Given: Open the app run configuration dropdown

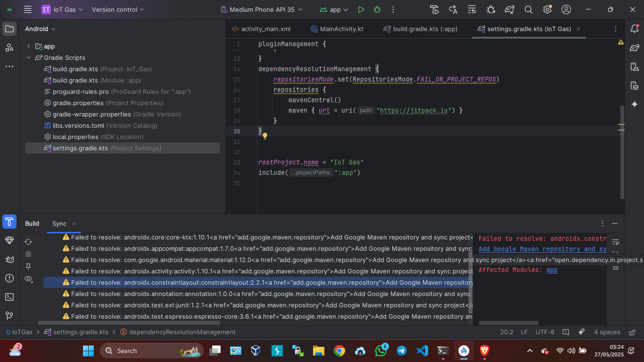Looking at the screenshot, I should (x=334, y=9).
